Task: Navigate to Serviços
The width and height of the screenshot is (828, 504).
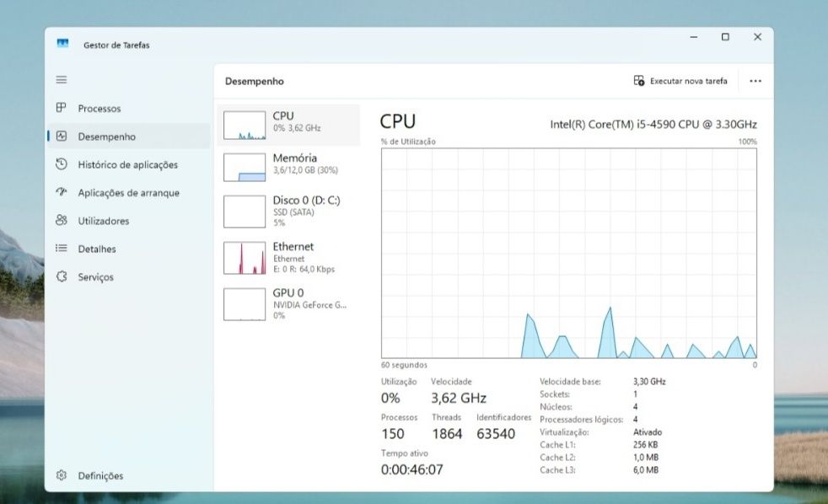Action: (129, 276)
